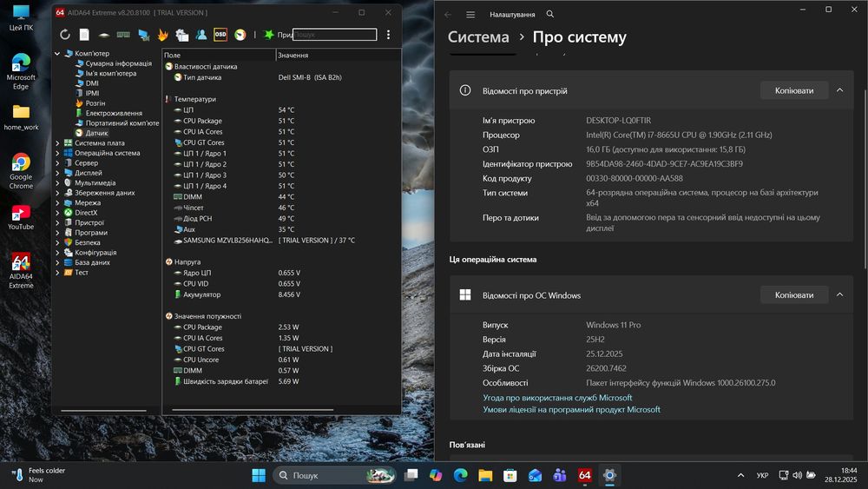
Task: Click the УКР language indicator
Action: point(762,475)
